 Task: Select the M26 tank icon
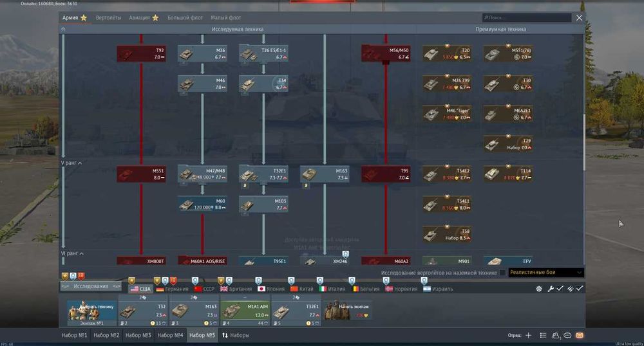tap(202, 53)
